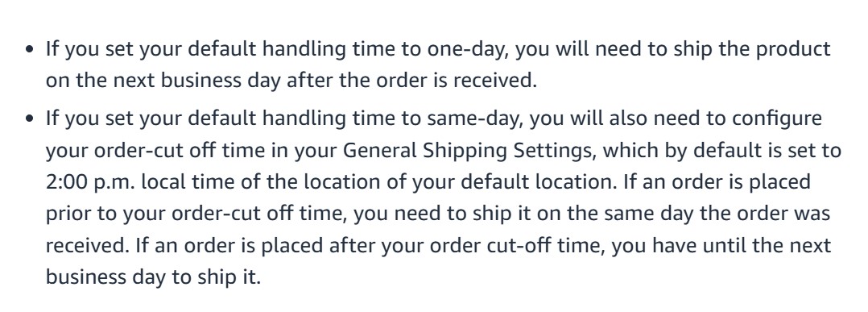Image resolution: width=868 pixels, height=312 pixels.
Task: Click the phrase 'your default location'
Action: coord(514,182)
